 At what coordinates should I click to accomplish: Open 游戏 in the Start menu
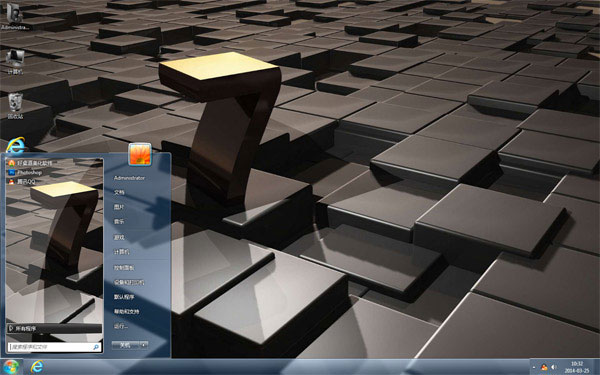(x=119, y=237)
